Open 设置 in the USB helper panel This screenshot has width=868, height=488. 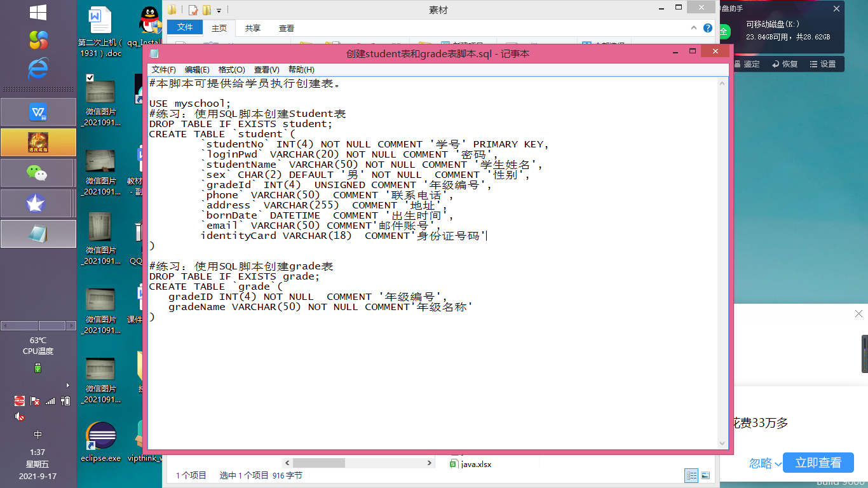823,64
